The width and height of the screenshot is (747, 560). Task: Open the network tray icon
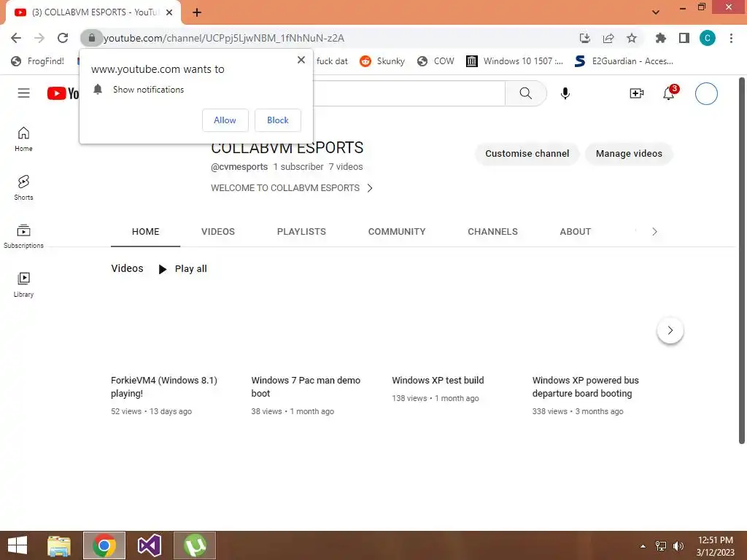tap(661, 546)
